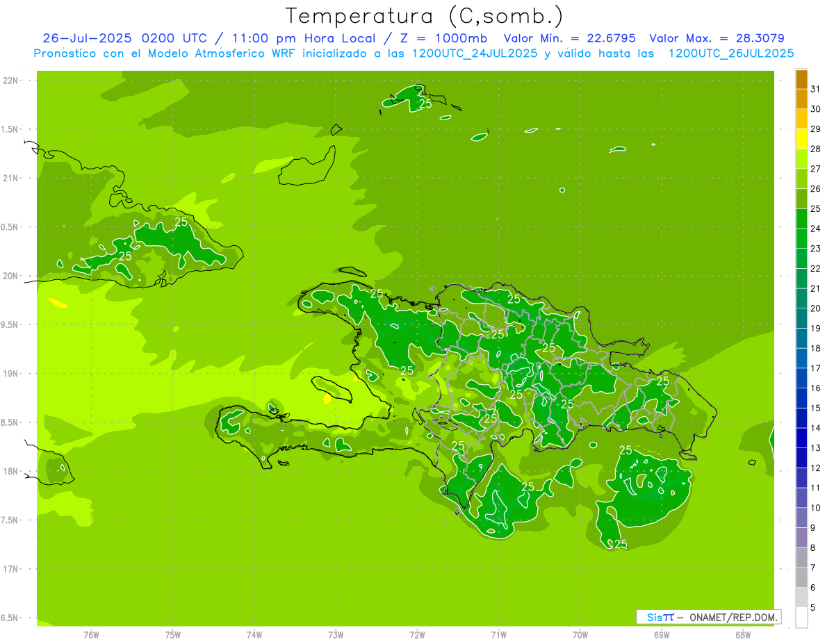Click the 71W longitude label
The width and height of the screenshot is (834, 644).
[x=498, y=634]
